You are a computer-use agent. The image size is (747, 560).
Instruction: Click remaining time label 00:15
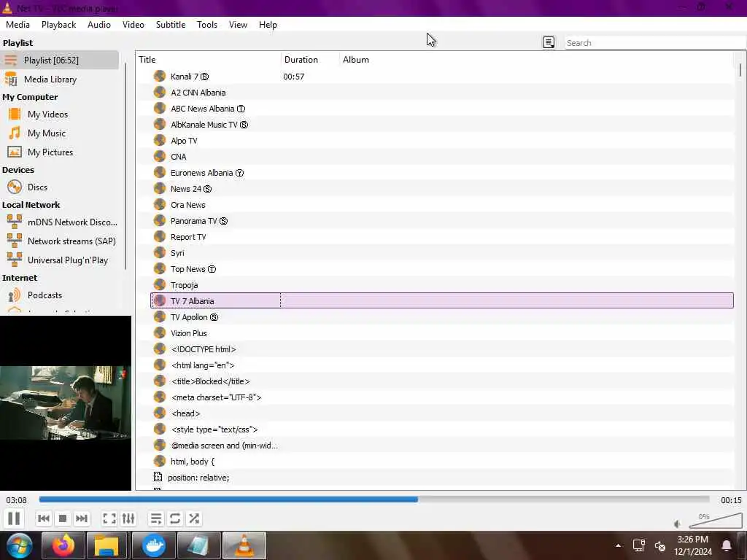click(x=731, y=500)
